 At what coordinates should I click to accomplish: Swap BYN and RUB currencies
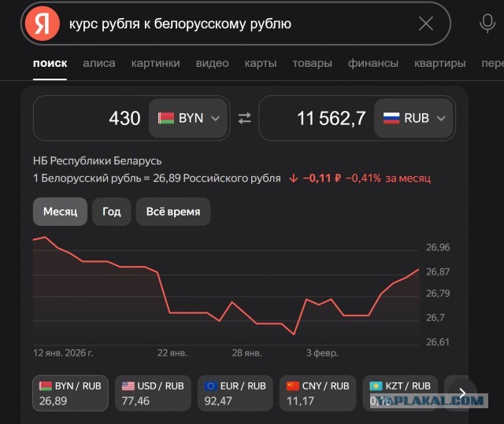tap(245, 118)
